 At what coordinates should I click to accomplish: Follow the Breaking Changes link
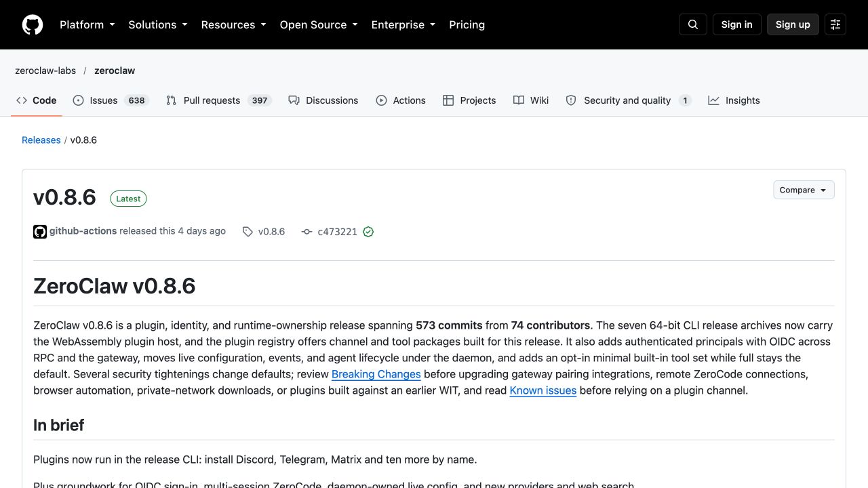point(376,374)
